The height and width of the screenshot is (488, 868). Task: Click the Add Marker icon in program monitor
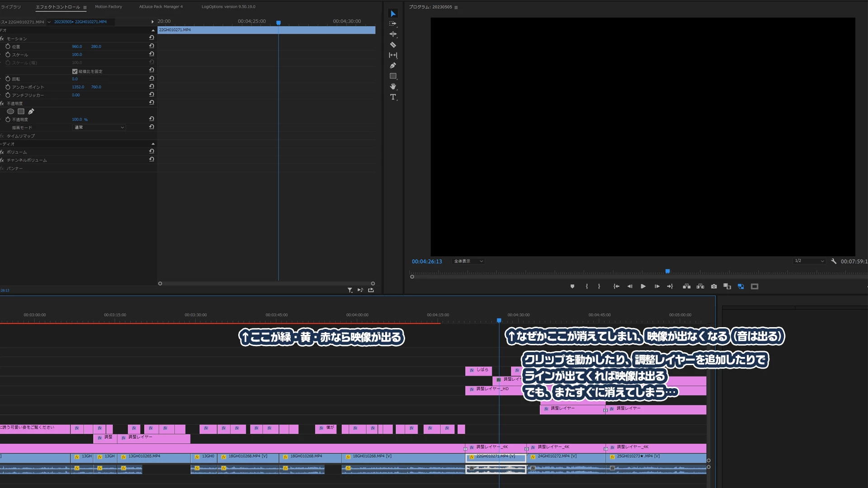click(572, 286)
